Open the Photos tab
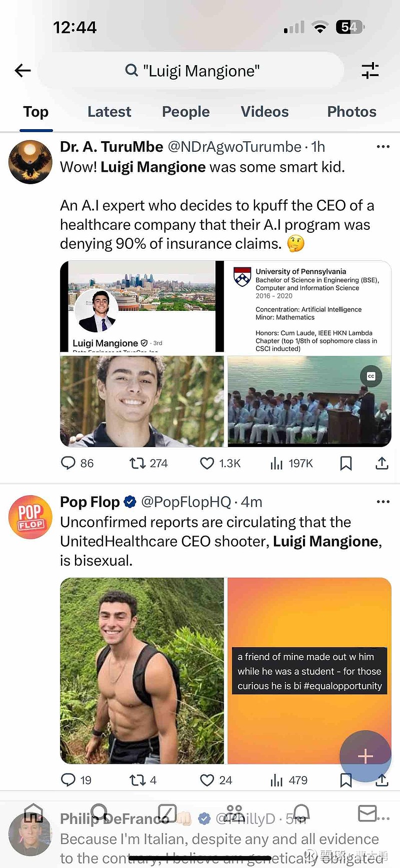The image size is (400, 868). [351, 111]
